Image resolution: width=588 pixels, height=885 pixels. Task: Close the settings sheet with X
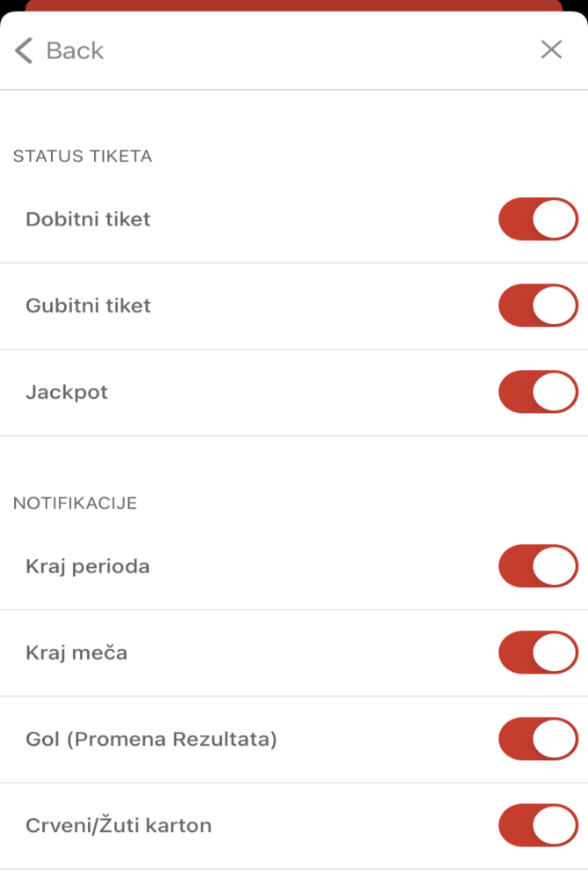(551, 49)
